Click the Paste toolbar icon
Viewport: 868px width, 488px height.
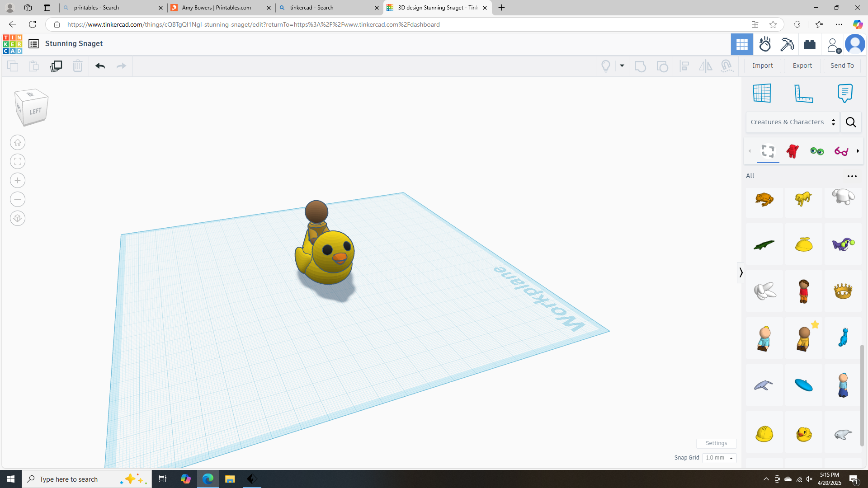34,66
